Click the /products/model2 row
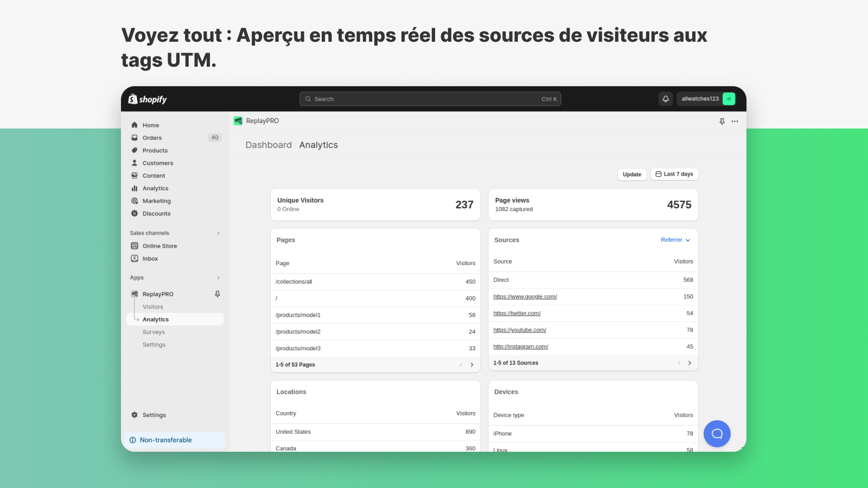 (x=375, y=332)
